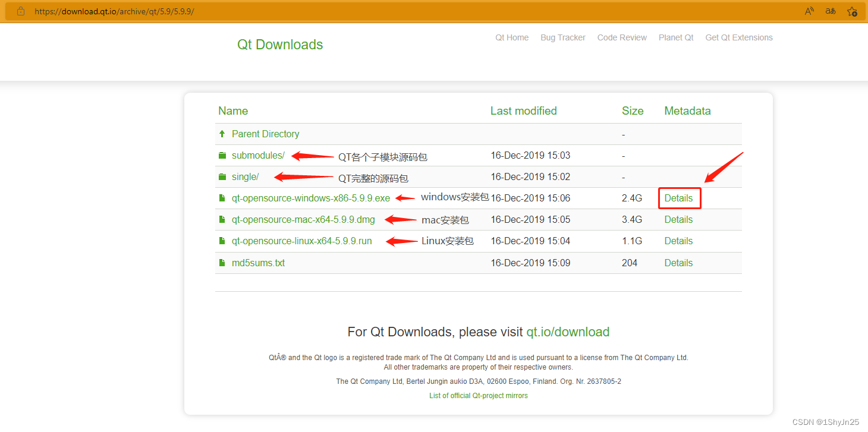Image resolution: width=868 pixels, height=432 pixels.
Task: Click the 2.4G size value
Action: pyautogui.click(x=632, y=198)
